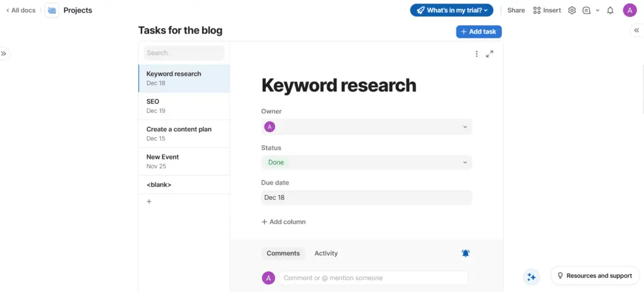Expand the task detail to full screen
Image resolution: width=644 pixels, height=292 pixels.
pyautogui.click(x=489, y=54)
